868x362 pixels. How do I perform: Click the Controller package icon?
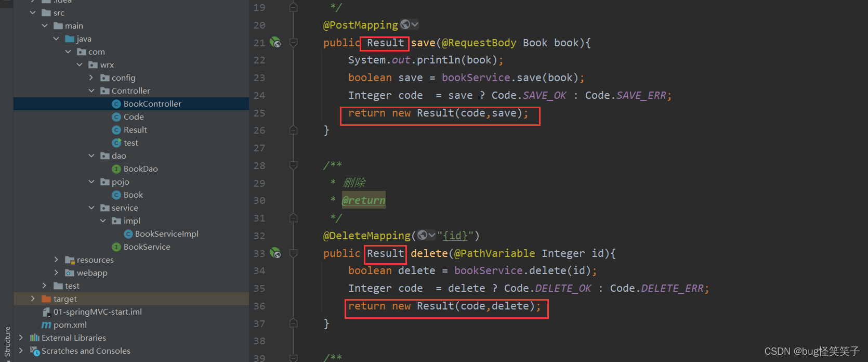click(x=105, y=90)
